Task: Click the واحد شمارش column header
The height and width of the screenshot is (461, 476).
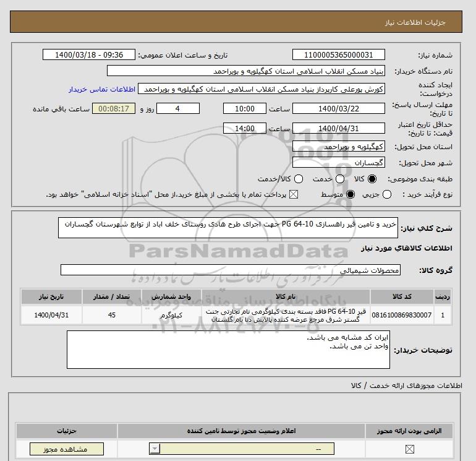Action: coord(171,296)
